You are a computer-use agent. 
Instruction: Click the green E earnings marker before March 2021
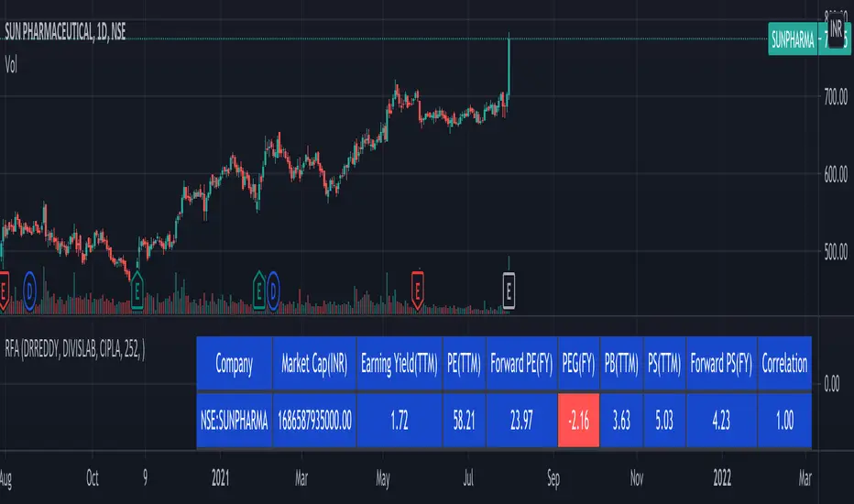click(259, 291)
